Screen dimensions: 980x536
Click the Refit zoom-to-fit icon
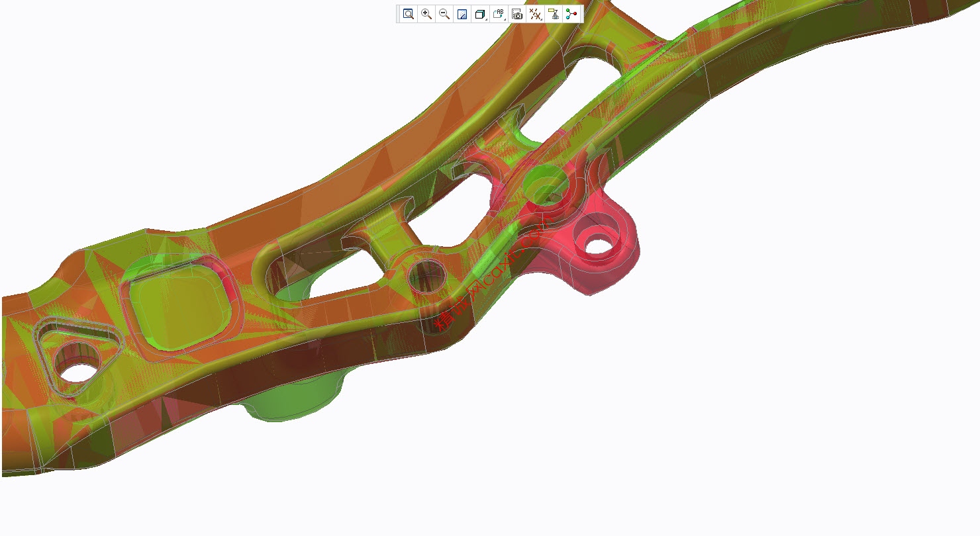(x=409, y=14)
